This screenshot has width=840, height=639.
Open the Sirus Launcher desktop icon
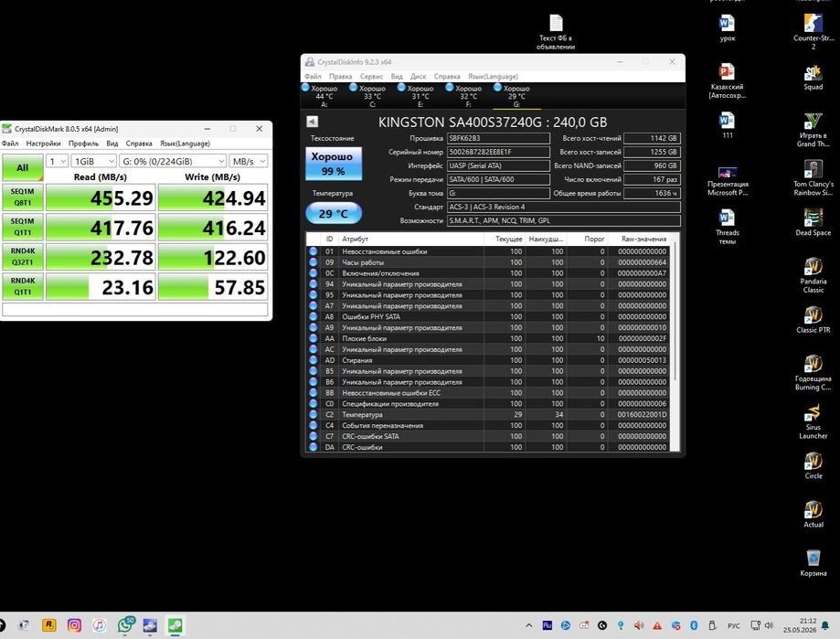pyautogui.click(x=813, y=421)
